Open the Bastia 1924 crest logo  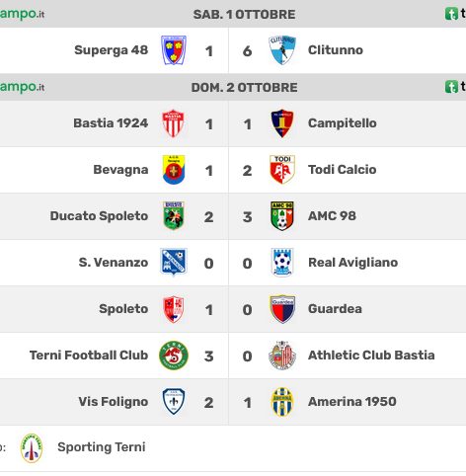click(x=174, y=123)
